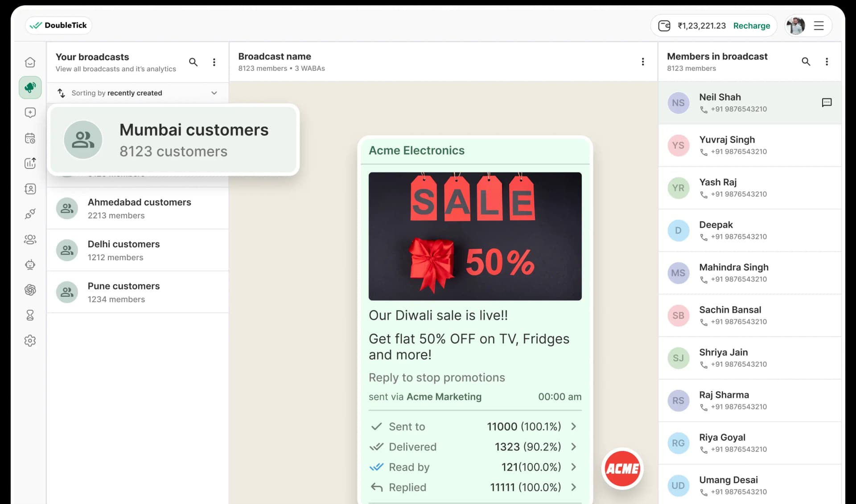Expand the Replied statistics chevron
Image resolution: width=856 pixels, height=504 pixels.
(574, 487)
